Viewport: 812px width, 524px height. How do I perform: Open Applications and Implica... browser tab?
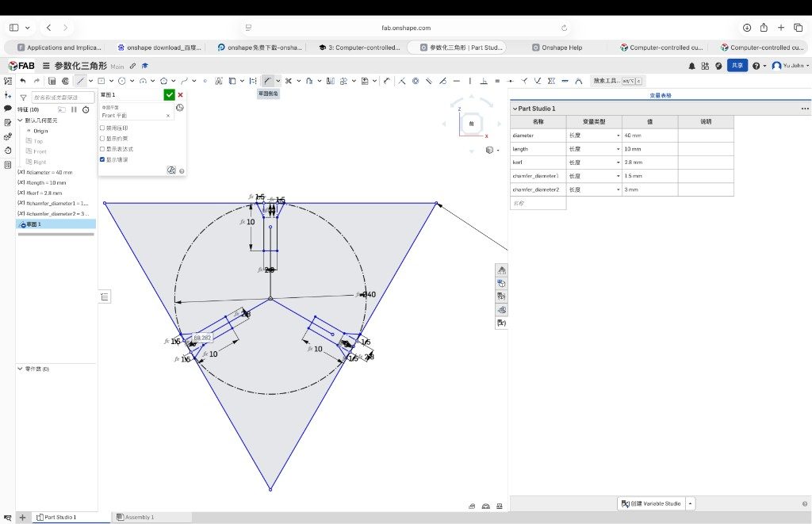point(59,48)
